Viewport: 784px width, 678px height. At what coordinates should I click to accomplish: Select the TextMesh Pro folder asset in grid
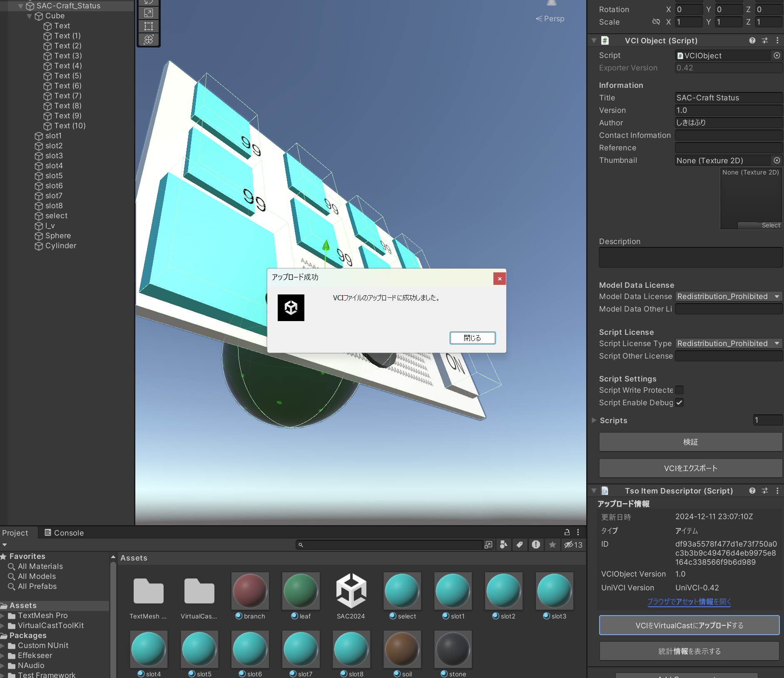tap(148, 596)
